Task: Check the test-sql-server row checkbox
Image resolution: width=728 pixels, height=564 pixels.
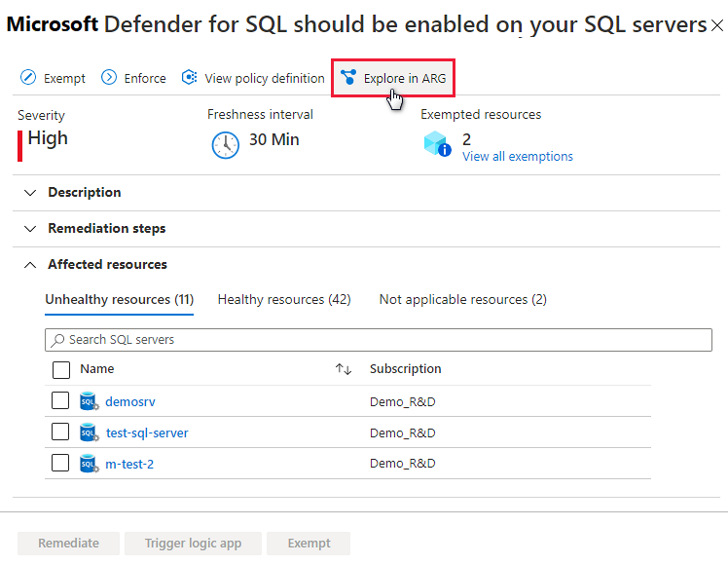Action: point(60,432)
